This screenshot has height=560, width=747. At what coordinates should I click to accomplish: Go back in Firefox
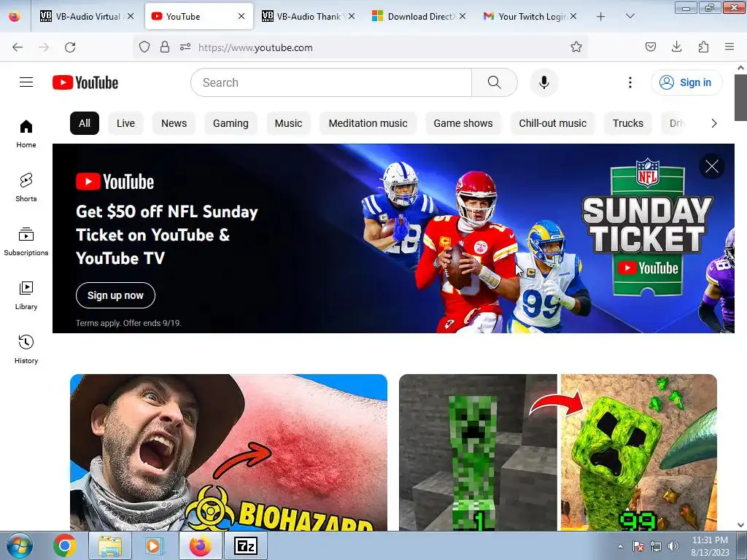click(18, 47)
